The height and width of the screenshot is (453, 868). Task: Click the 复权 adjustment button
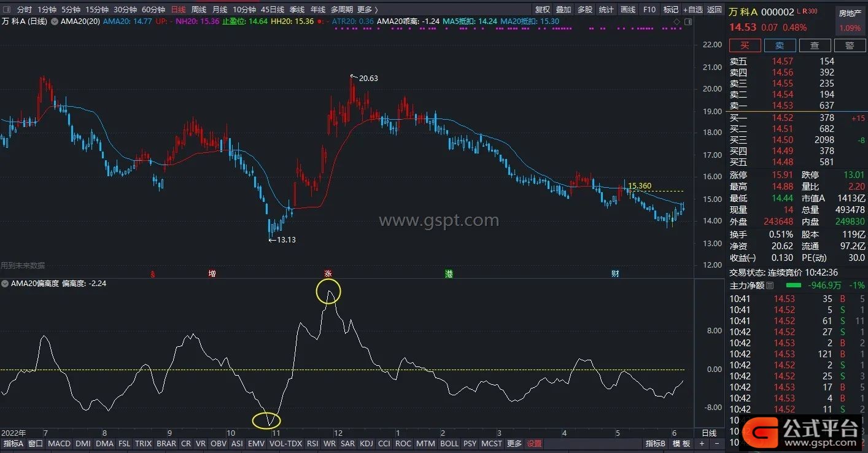click(x=543, y=9)
